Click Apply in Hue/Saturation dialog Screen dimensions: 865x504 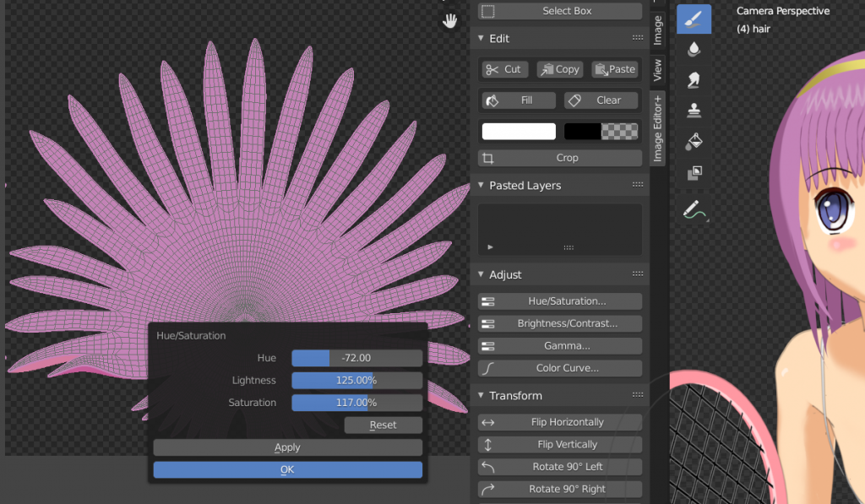[287, 447]
